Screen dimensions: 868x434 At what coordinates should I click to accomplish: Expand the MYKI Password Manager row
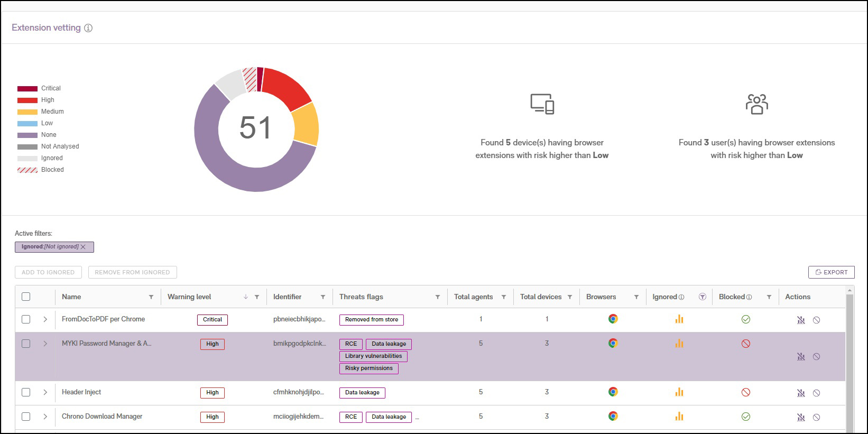tap(45, 344)
